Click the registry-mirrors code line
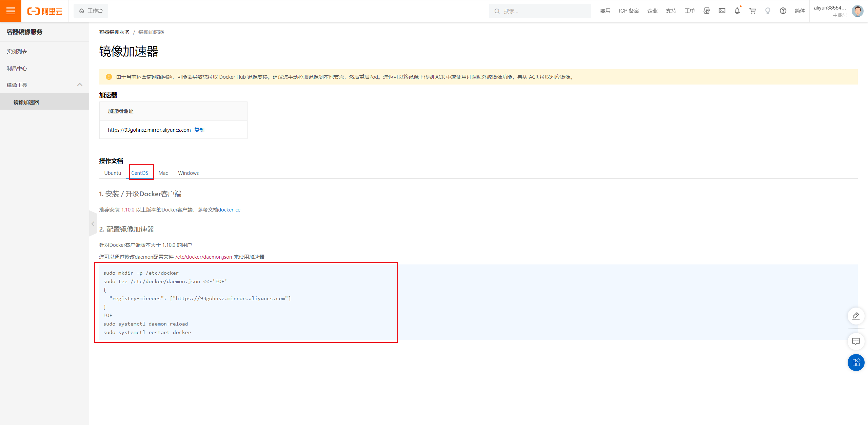 pyautogui.click(x=200, y=298)
